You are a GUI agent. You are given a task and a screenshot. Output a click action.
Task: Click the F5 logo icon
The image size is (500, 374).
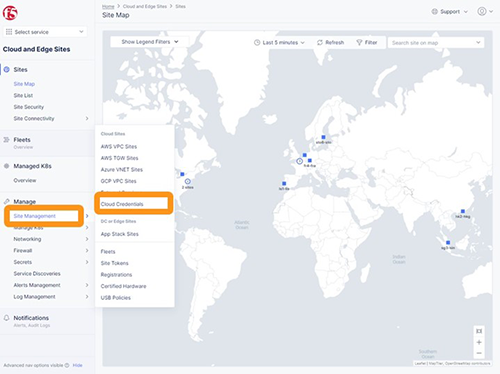point(10,13)
